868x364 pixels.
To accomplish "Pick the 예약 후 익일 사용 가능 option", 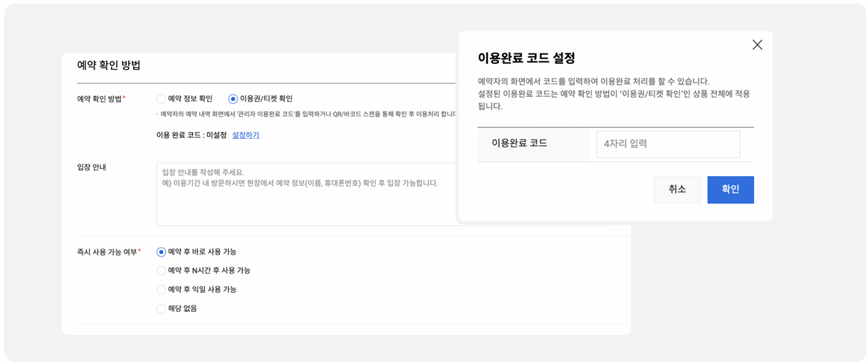I will click(162, 290).
